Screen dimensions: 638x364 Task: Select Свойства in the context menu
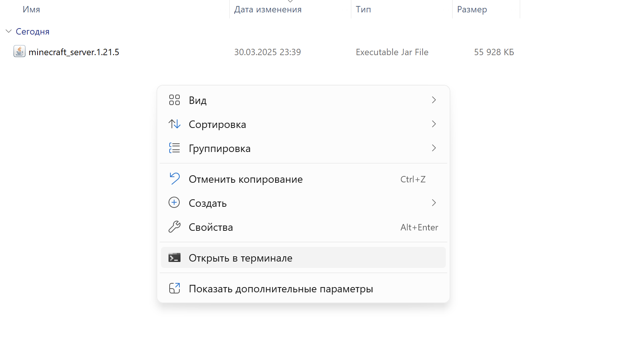tap(303, 227)
